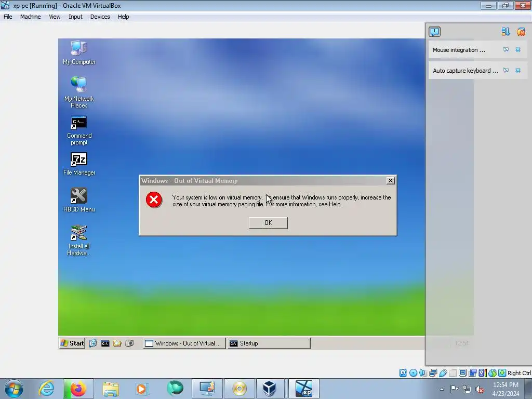Launch Command prompt desktop shortcut
532x399 pixels.
coord(79,130)
